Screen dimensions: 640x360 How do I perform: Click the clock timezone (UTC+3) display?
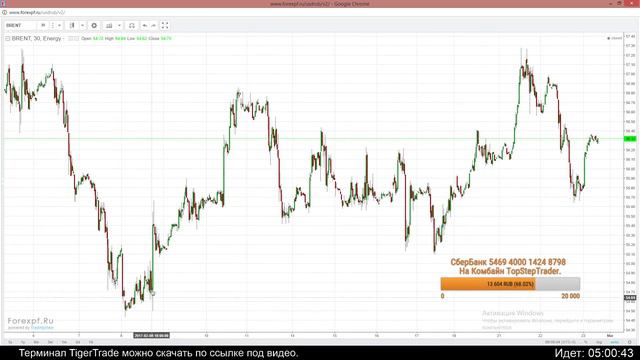(561, 342)
